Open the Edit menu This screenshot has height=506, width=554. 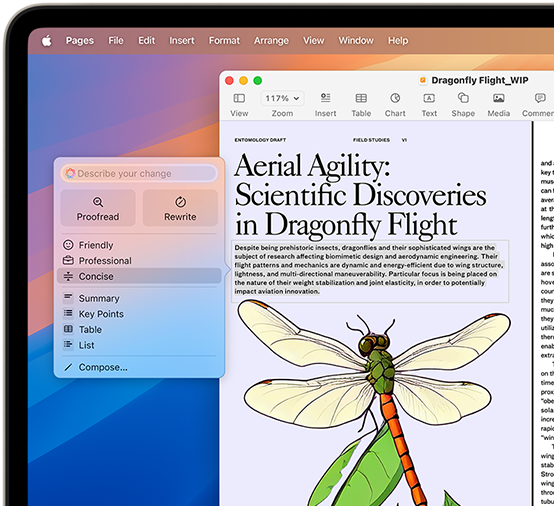147,41
